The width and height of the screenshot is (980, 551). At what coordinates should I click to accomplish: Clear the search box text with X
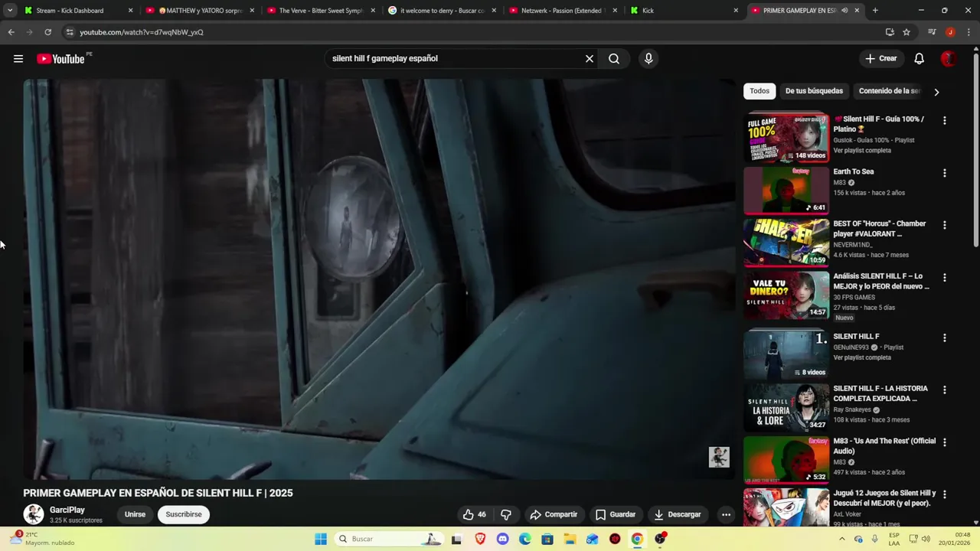[590, 59]
